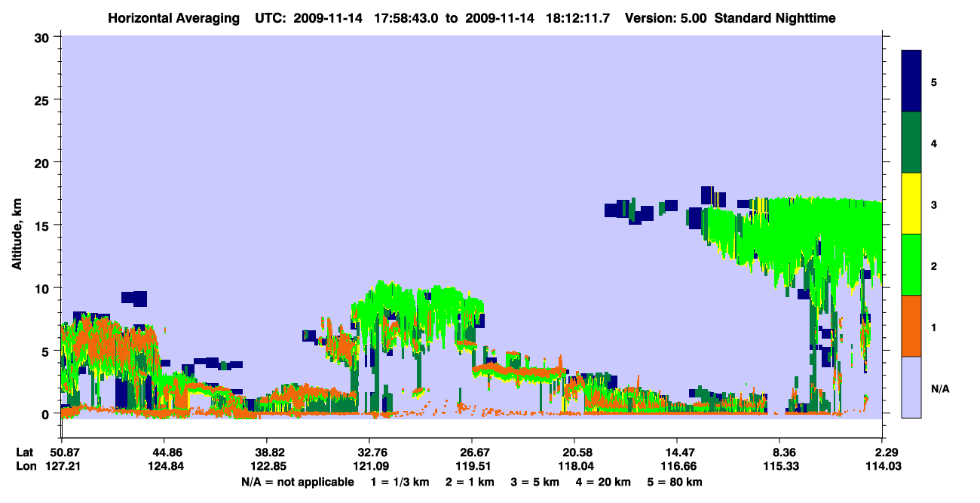Click the bright green colorbar segment labeled 2
980x503 pixels.
coord(911,265)
